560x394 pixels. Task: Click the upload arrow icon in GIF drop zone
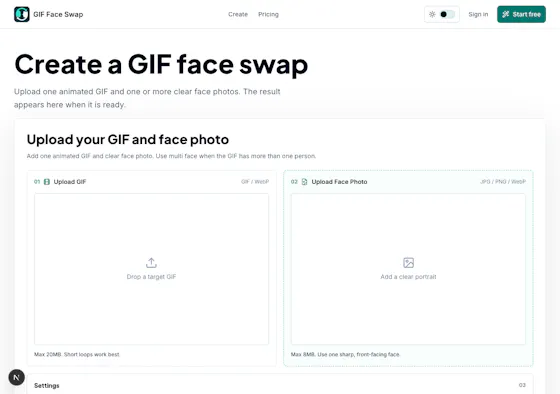tap(151, 263)
